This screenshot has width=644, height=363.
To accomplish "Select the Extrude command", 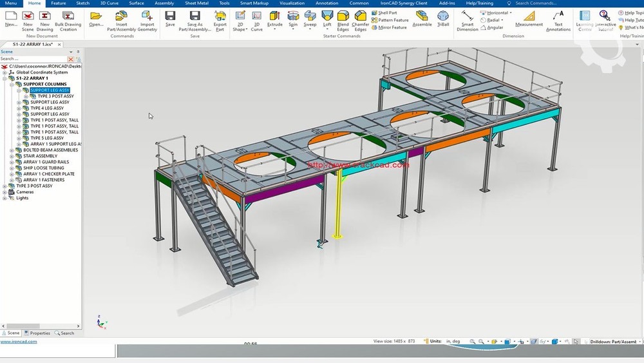I will (x=275, y=19).
